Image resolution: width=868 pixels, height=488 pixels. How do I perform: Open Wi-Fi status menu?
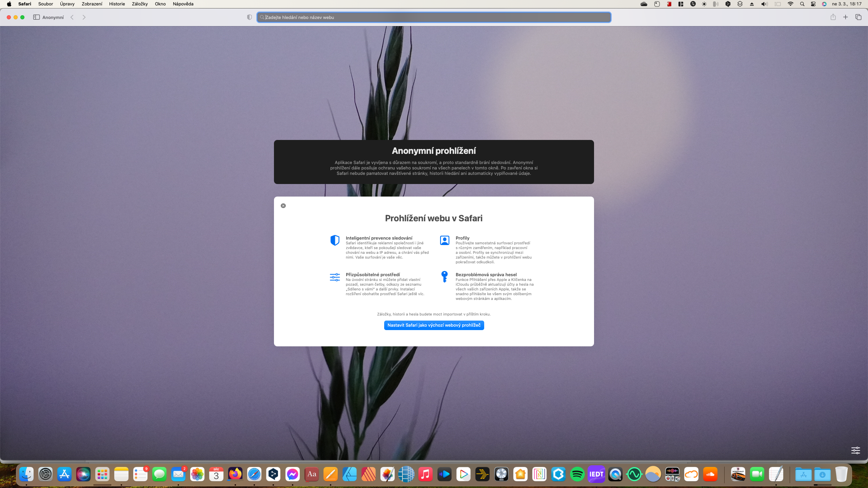tap(790, 4)
